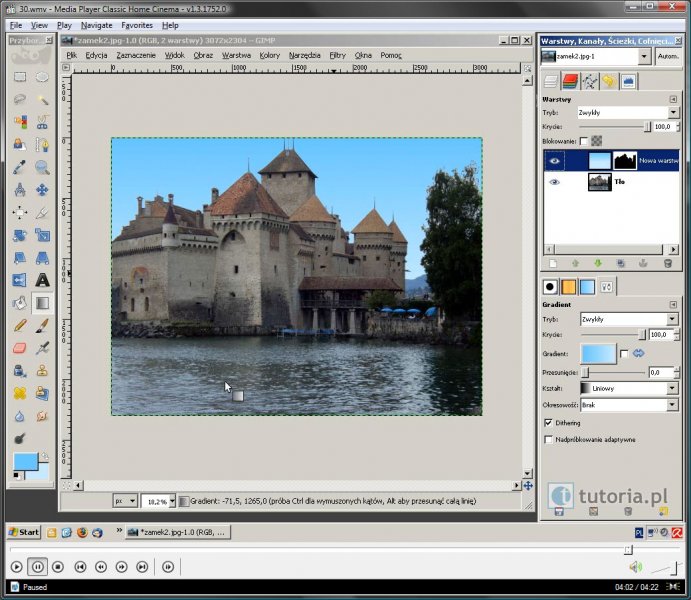Activate the Zoom magnifier tool

click(43, 167)
